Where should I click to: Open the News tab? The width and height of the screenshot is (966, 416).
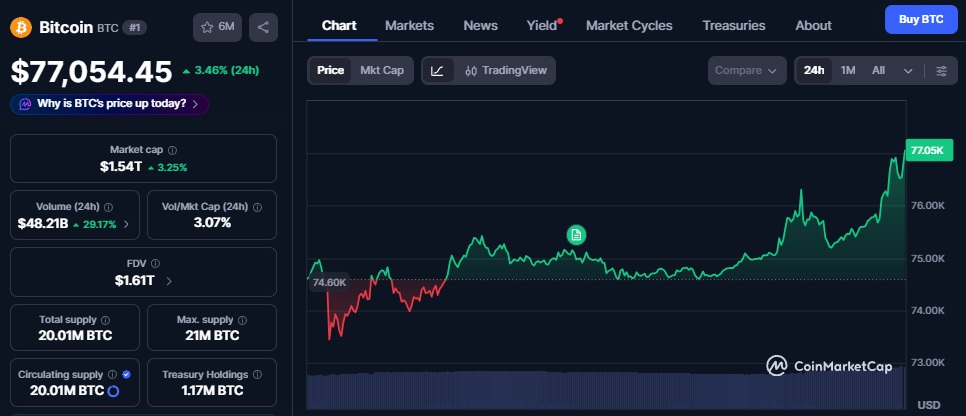point(481,25)
